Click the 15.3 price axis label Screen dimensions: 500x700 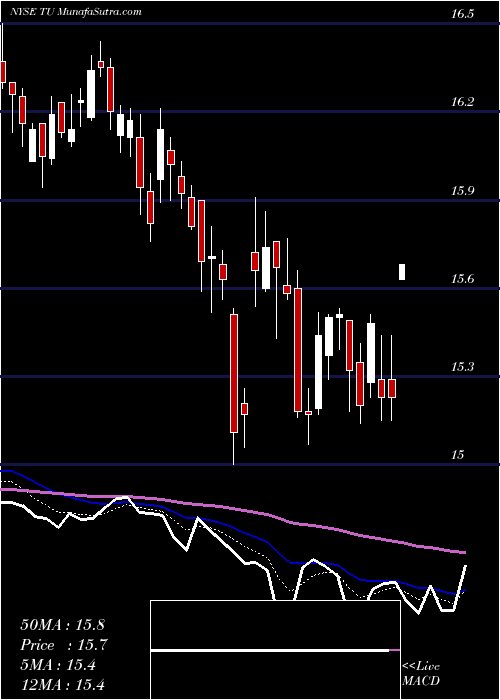[x=462, y=367]
